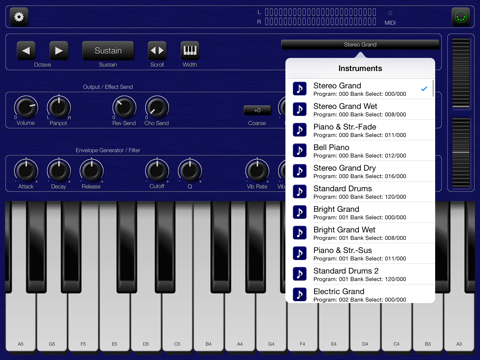This screenshot has width=480, height=360.
Task: Click the note icon beside Electric Grand
Action: [300, 295]
